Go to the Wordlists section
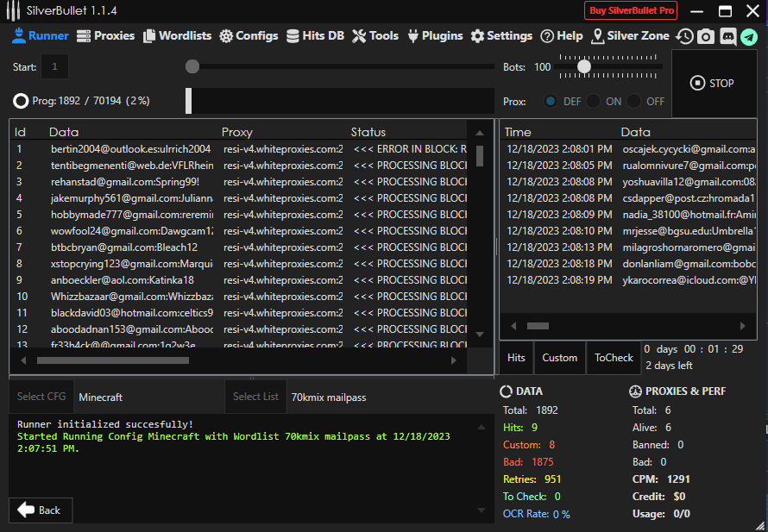Image resolution: width=768 pixels, height=532 pixels. (x=177, y=36)
